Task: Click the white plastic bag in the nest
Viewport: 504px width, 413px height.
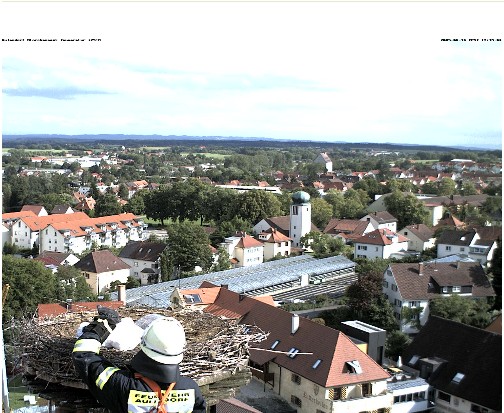Action: [124, 335]
